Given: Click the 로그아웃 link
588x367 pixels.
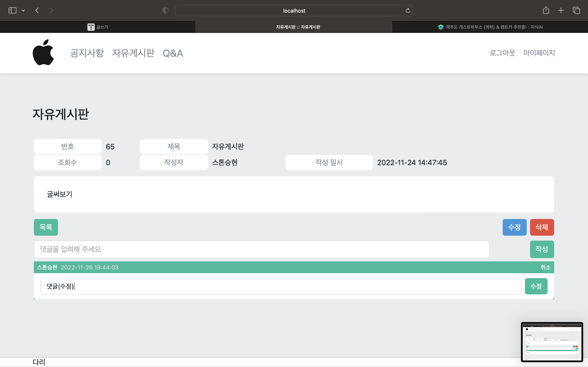Looking at the screenshot, I should coord(502,53).
